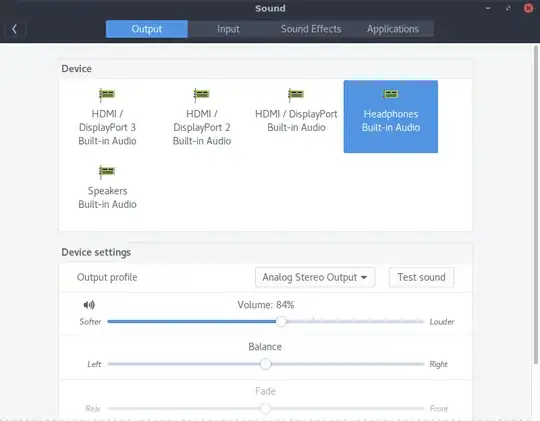The image size is (540, 421).
Task: Select HDMI / DisplayPort 2 Built-in Audio device
Action: coord(202,117)
